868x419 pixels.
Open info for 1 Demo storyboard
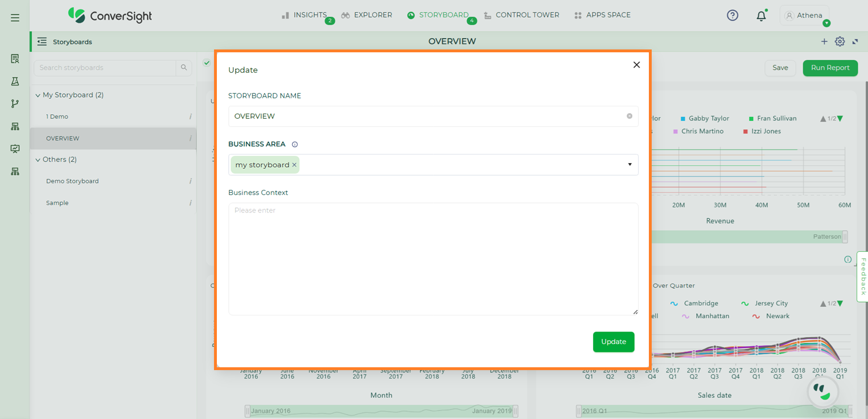pyautogui.click(x=190, y=117)
